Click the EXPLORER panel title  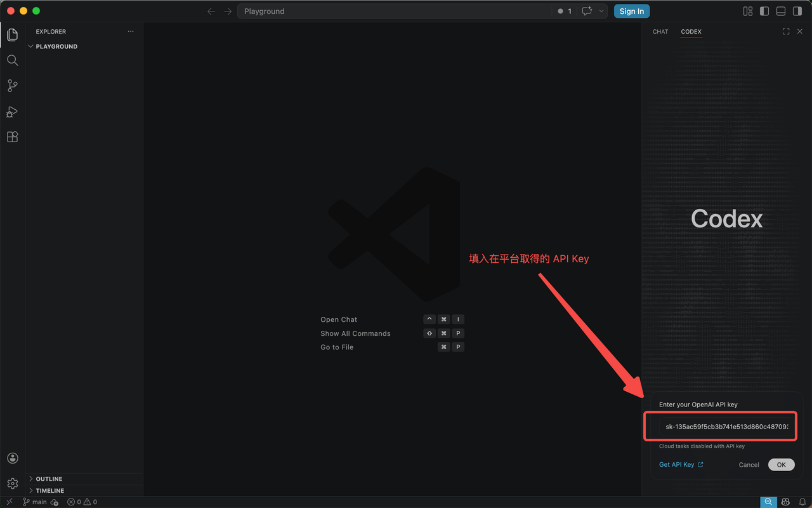coord(51,32)
